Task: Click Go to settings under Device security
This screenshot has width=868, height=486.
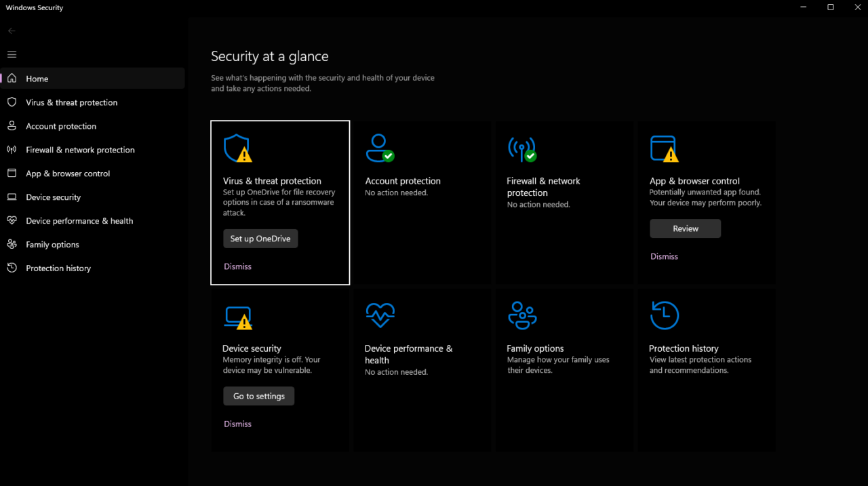Action: click(258, 395)
